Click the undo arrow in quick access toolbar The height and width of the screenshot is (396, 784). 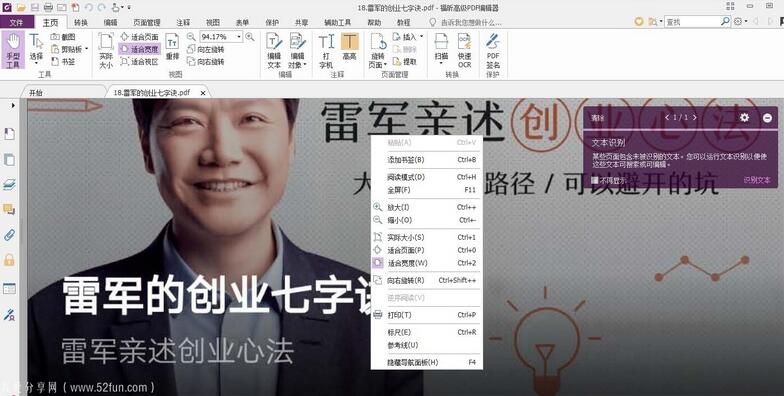pos(88,8)
